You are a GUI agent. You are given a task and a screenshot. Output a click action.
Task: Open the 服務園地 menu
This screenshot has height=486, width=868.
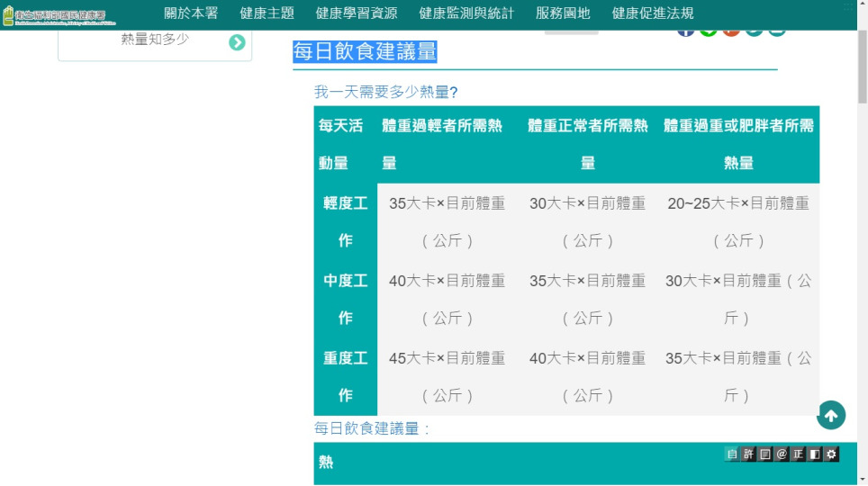pyautogui.click(x=563, y=13)
